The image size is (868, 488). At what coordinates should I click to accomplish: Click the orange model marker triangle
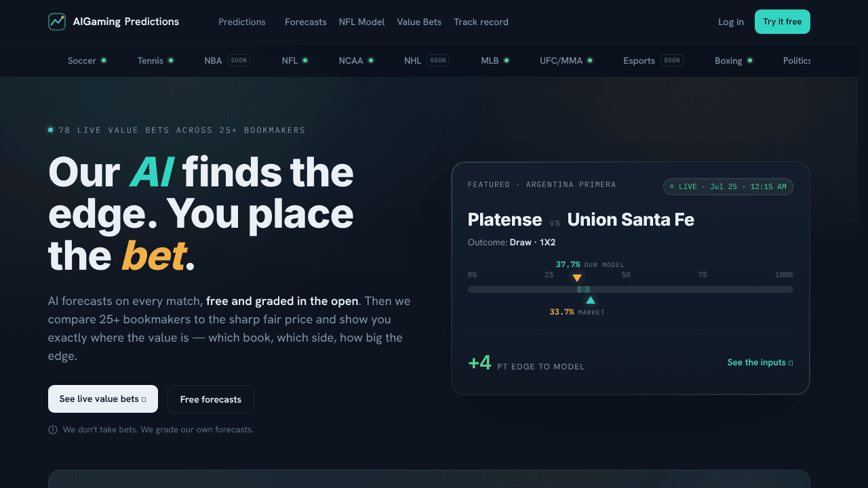(x=577, y=278)
